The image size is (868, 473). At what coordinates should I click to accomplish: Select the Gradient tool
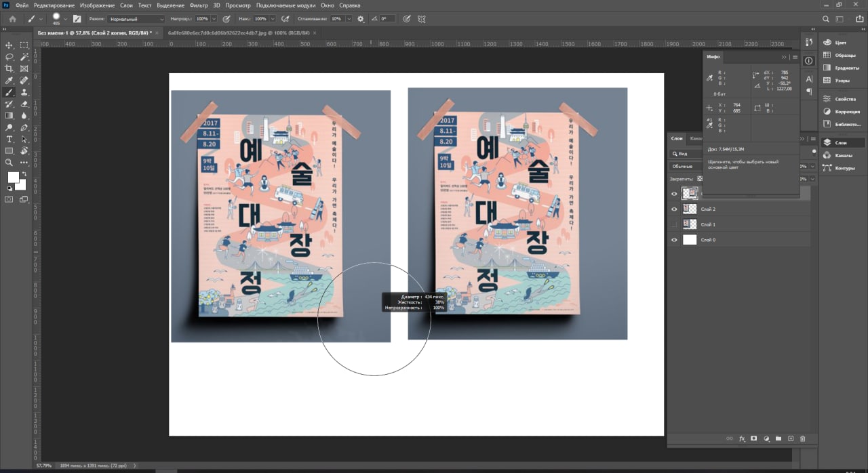tap(9, 115)
